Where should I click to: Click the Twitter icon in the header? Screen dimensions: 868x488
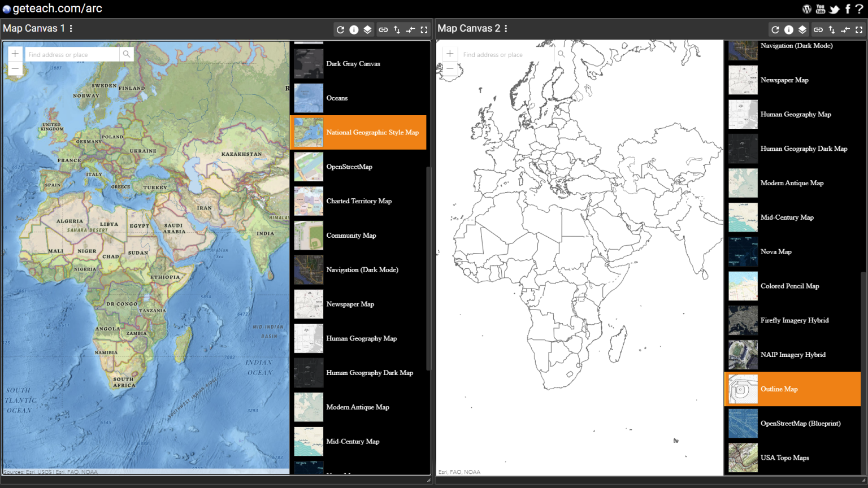pos(834,8)
